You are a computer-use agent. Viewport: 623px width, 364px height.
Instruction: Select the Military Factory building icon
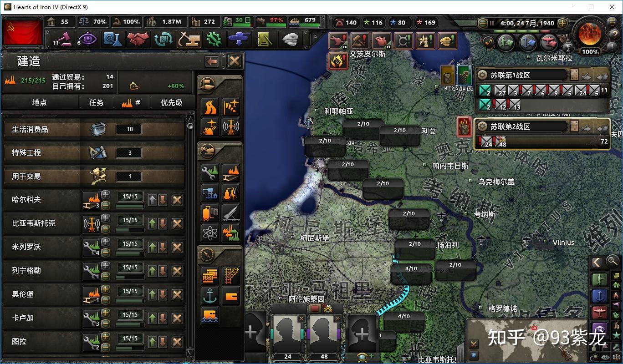click(x=210, y=173)
